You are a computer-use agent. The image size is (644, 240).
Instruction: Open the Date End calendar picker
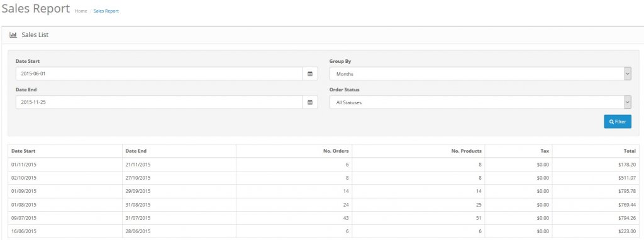[310, 102]
